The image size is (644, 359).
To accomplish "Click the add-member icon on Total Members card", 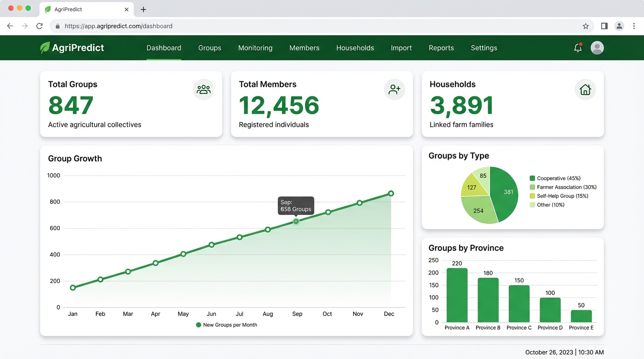I will (x=395, y=89).
